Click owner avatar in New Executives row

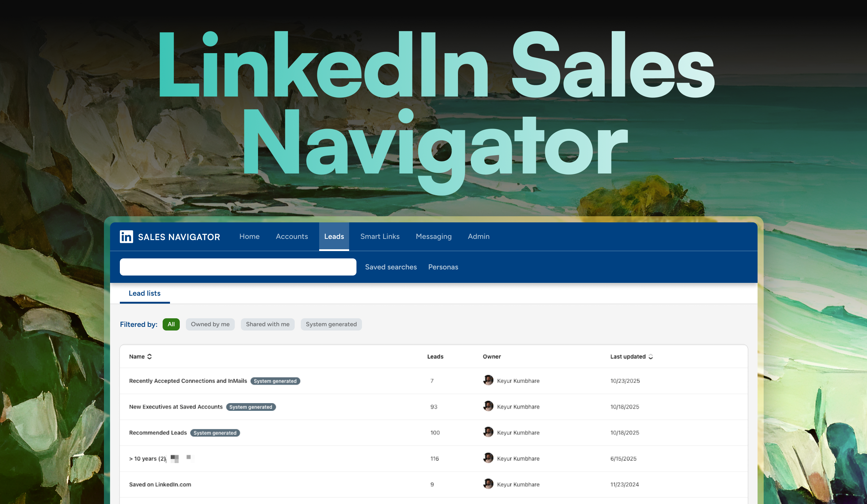488,406
